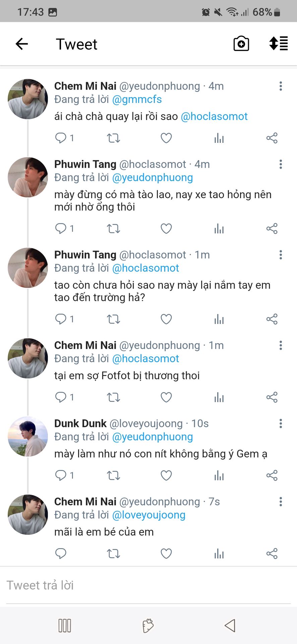Screen dimensions: 297x644
Task: Tap the back arrow beside Tweet title
Action: coord(22,44)
